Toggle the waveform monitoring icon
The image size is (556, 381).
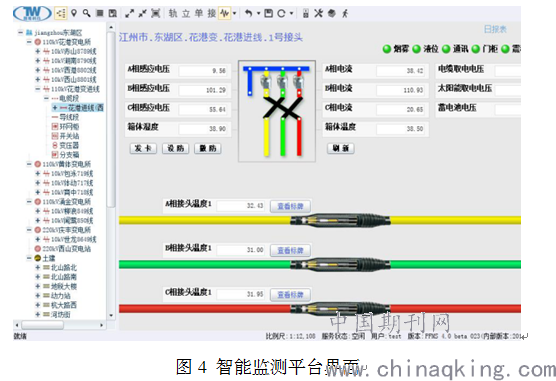point(224,13)
